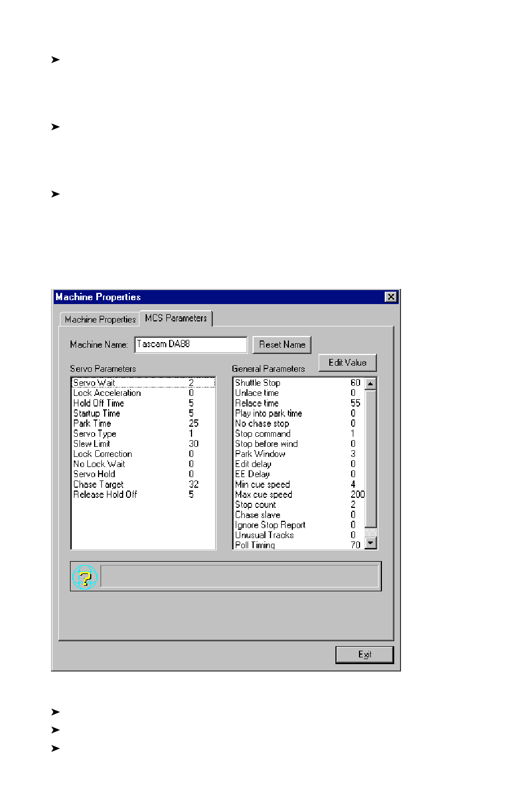
Task: Select the EE Delay parameter
Action: coord(299,474)
